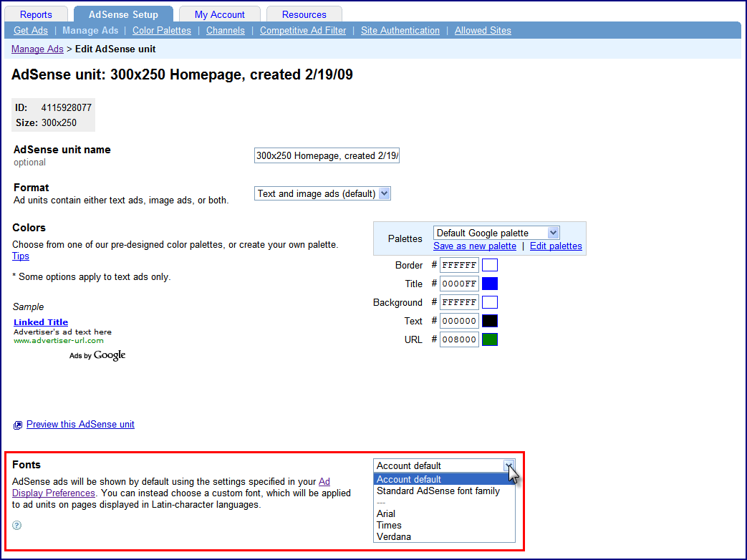Click the Text hex color field

click(x=459, y=321)
